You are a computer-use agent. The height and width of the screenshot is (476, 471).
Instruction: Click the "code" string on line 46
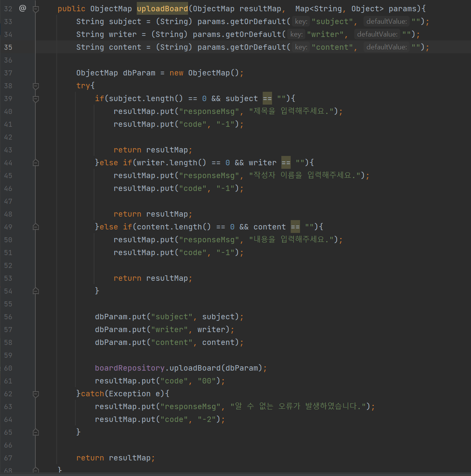pos(193,188)
